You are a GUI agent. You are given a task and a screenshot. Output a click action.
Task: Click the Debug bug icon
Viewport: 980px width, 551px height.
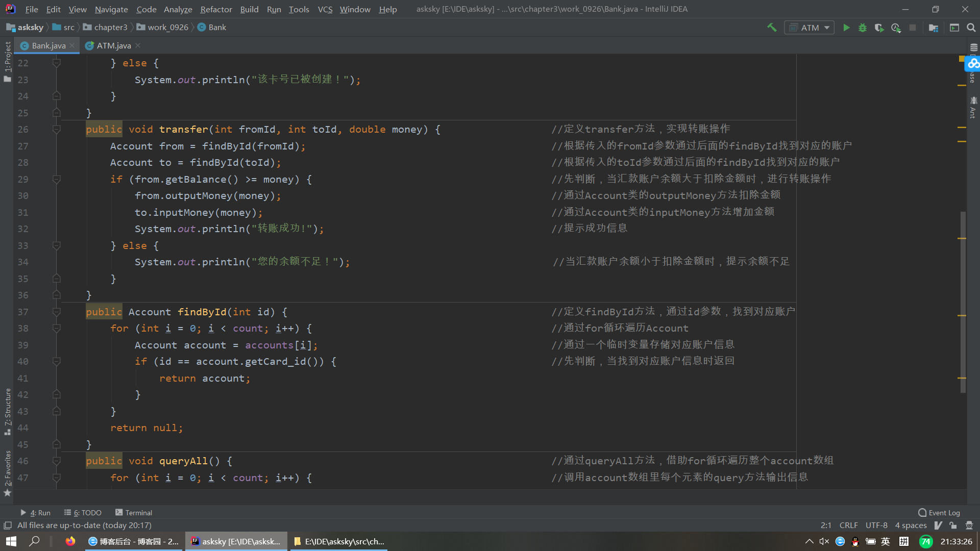coord(863,28)
